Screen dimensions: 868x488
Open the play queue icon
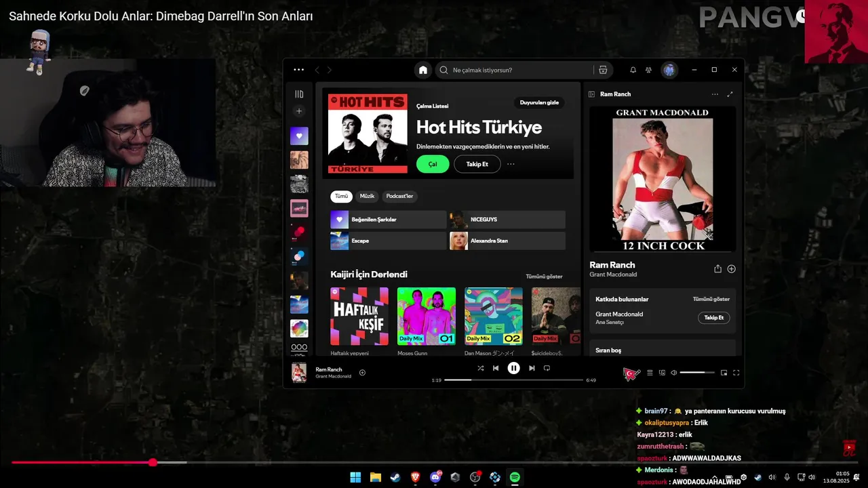pos(650,372)
